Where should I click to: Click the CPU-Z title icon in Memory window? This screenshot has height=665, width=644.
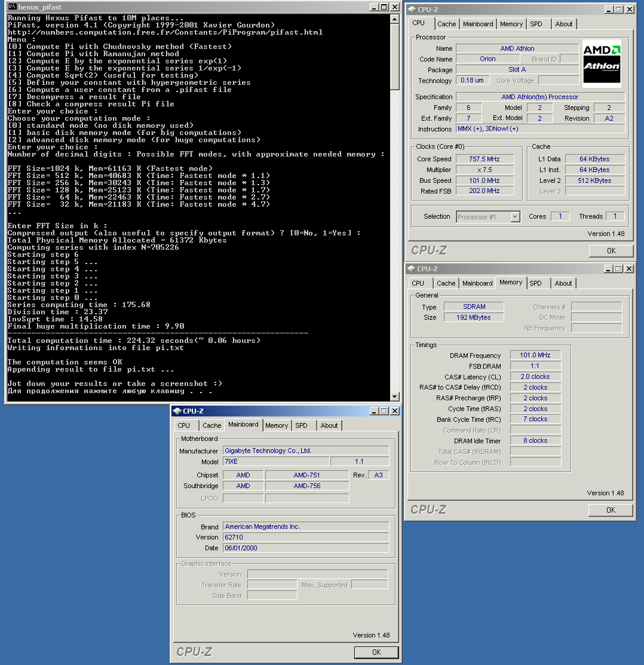click(x=411, y=268)
